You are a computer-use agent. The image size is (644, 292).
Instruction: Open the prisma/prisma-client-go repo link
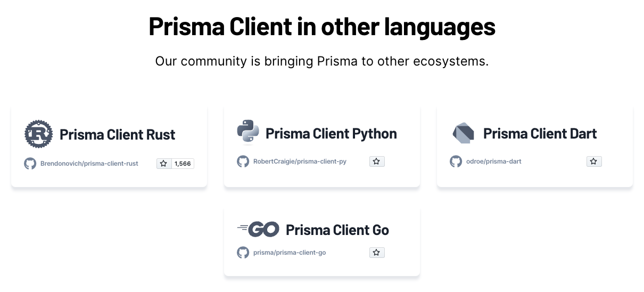[x=290, y=253]
